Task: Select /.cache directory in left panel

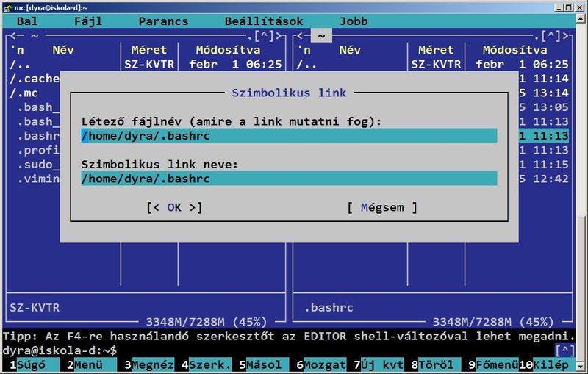Action: (x=35, y=79)
